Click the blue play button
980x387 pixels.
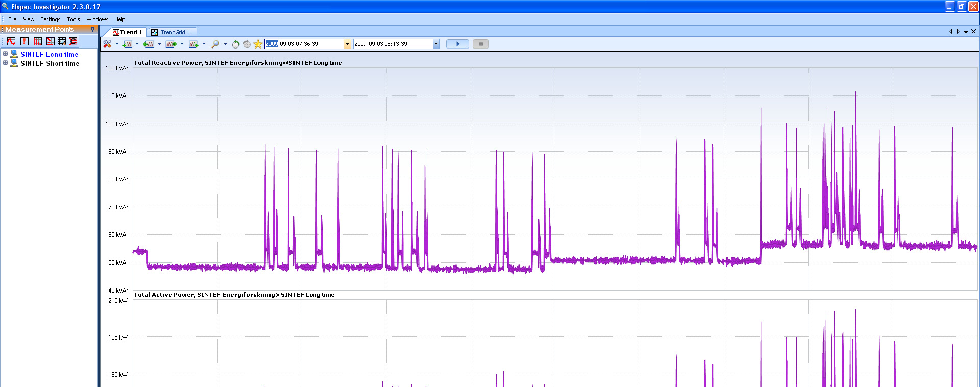coord(457,44)
